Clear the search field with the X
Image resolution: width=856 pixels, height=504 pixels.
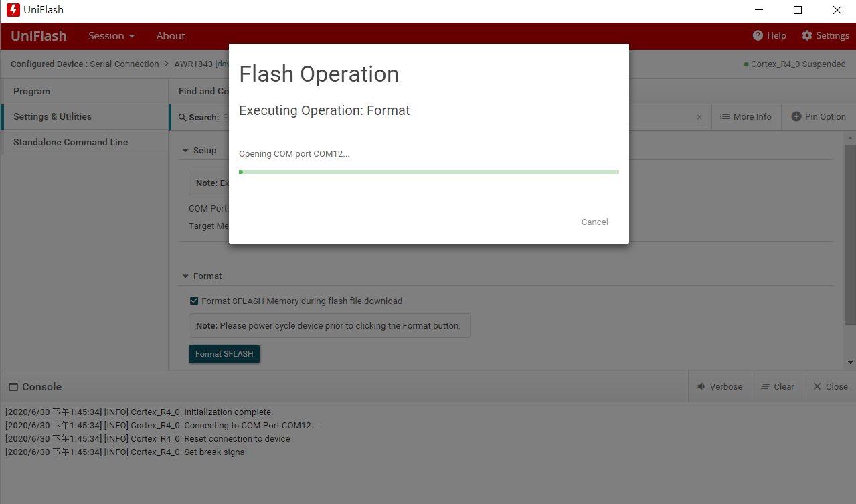coord(699,117)
